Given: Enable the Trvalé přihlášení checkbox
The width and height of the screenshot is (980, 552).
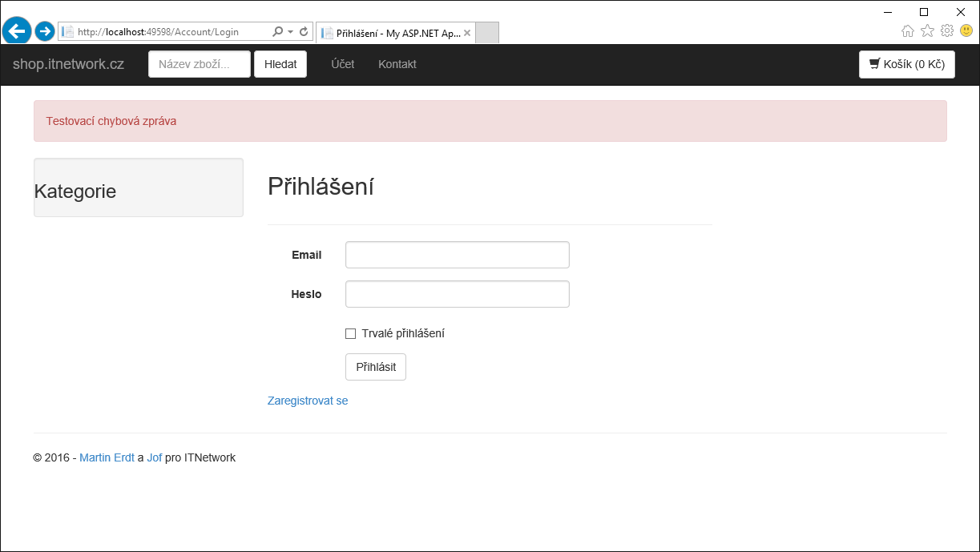Looking at the screenshot, I should point(350,333).
